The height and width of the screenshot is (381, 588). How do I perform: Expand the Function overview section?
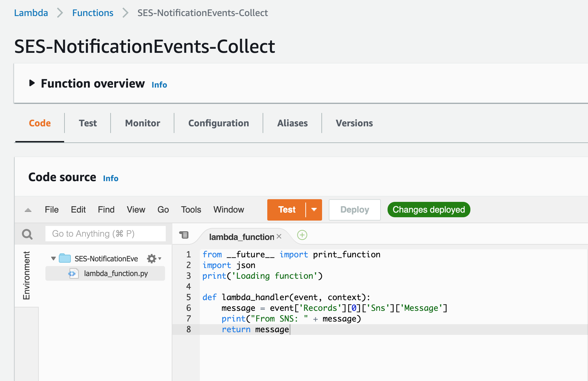[x=32, y=83]
